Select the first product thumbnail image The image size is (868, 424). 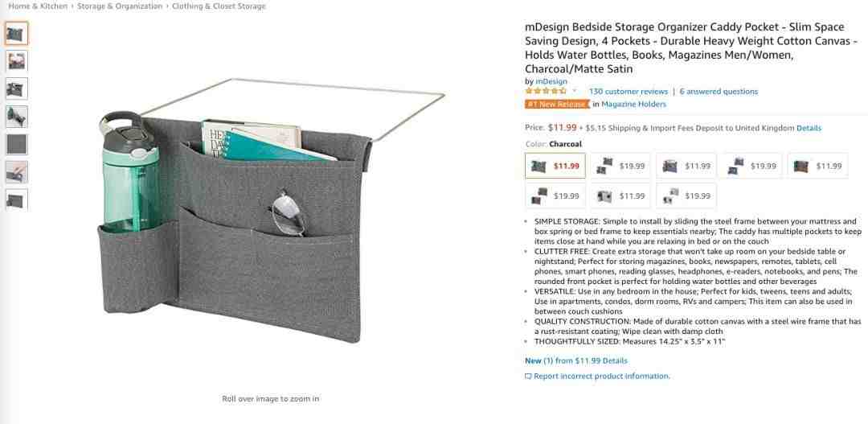(16, 33)
